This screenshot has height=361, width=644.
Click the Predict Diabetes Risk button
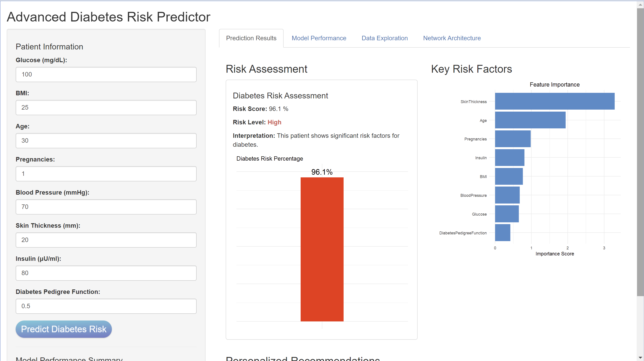click(x=64, y=329)
